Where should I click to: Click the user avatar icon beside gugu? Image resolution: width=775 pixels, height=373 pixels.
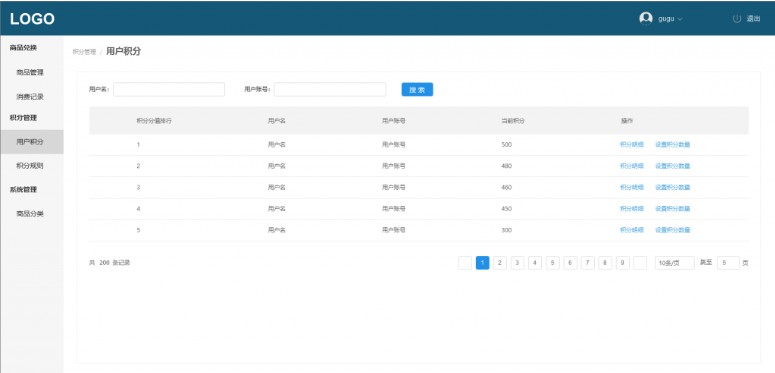pos(646,18)
